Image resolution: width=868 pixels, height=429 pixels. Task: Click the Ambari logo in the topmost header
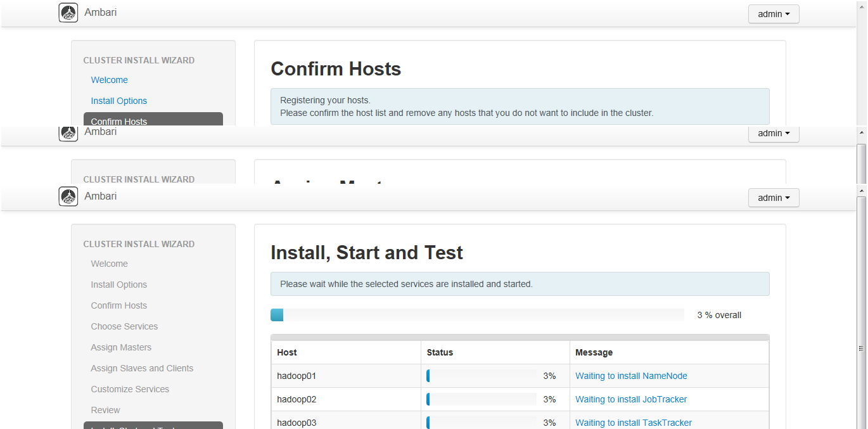68,13
